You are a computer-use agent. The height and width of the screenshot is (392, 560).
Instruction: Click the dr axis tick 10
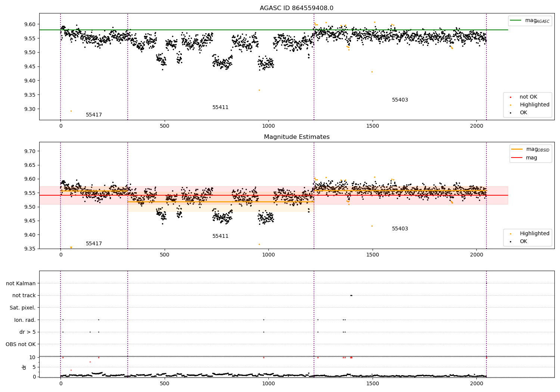coord(32,357)
